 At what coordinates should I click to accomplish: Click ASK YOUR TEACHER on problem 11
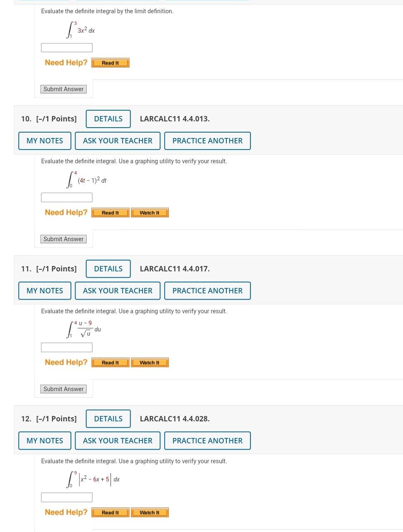pos(117,290)
